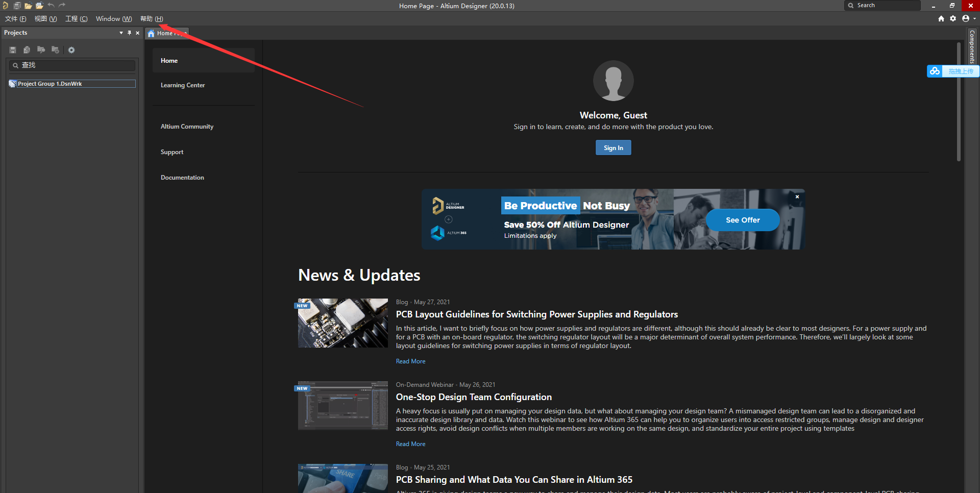Click the user account icon

(966, 18)
